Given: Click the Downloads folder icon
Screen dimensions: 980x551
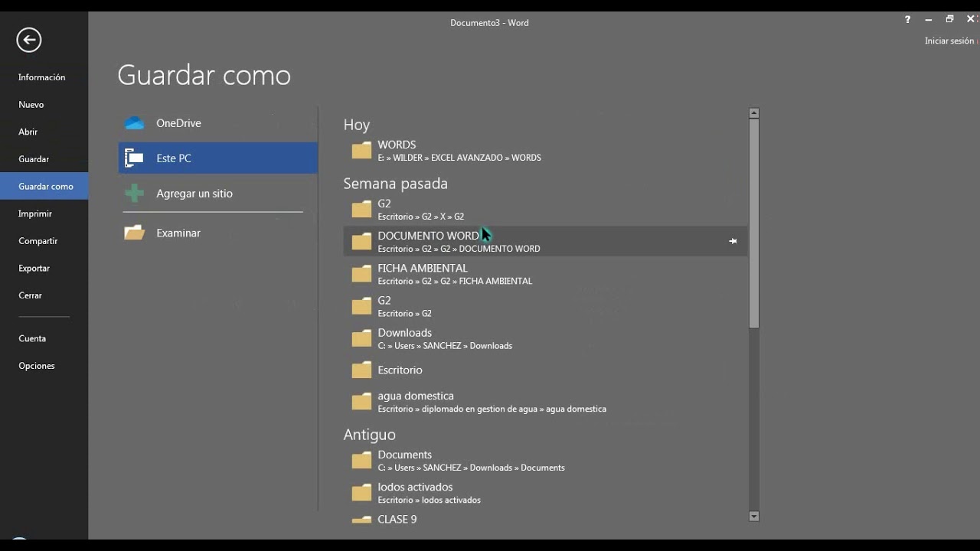Looking at the screenshot, I should pyautogui.click(x=361, y=339).
